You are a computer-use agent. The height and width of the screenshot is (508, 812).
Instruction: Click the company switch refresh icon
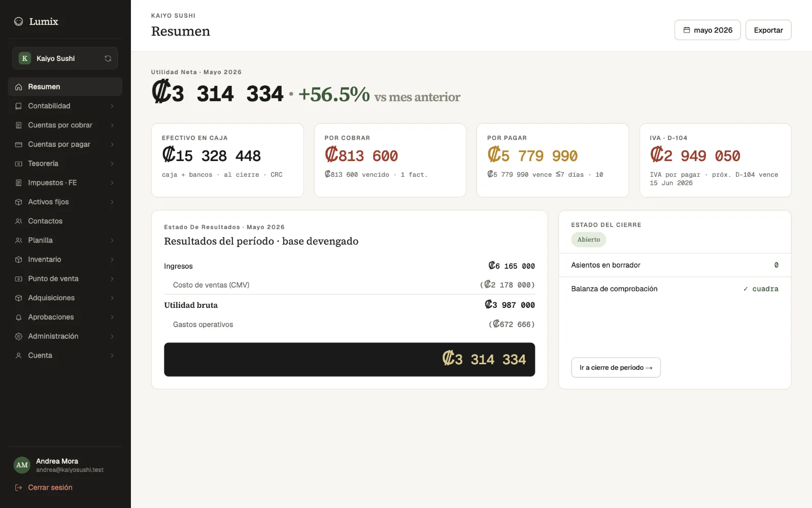pos(108,58)
